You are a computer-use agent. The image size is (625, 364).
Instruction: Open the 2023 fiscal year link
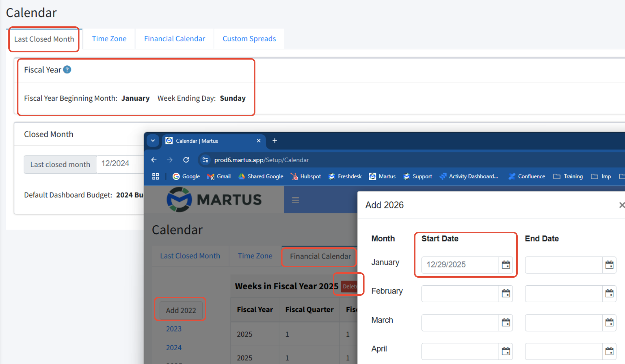click(x=174, y=329)
